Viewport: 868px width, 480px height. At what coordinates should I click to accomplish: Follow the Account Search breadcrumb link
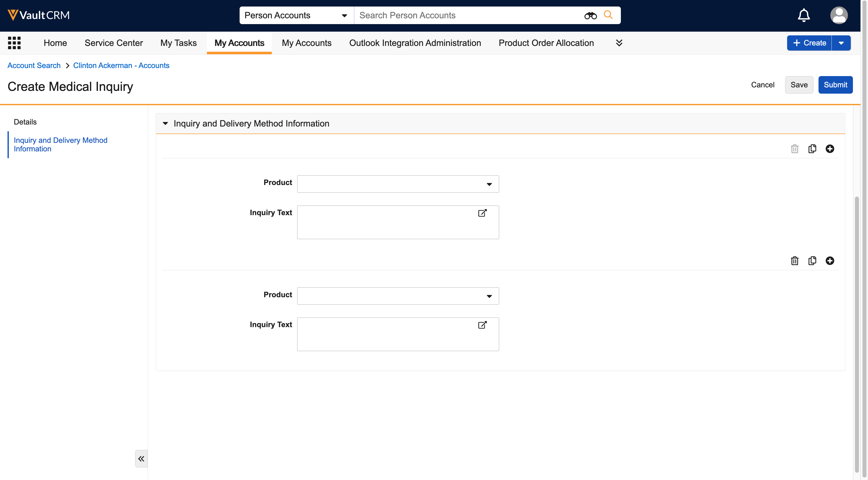pos(34,65)
